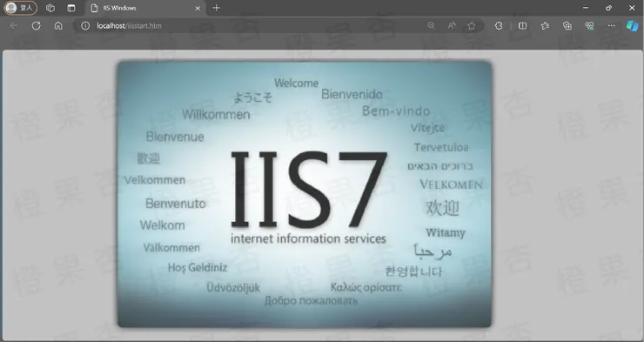The height and width of the screenshot is (342, 644).
Task: Open the Workspaces icon
Action: coord(50,8)
